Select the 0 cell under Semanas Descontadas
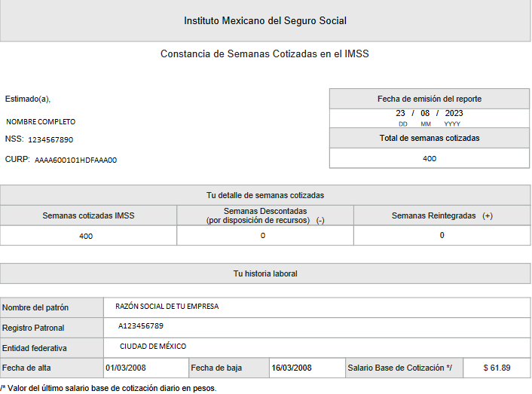This screenshot has width=532, height=394. pyautogui.click(x=265, y=236)
